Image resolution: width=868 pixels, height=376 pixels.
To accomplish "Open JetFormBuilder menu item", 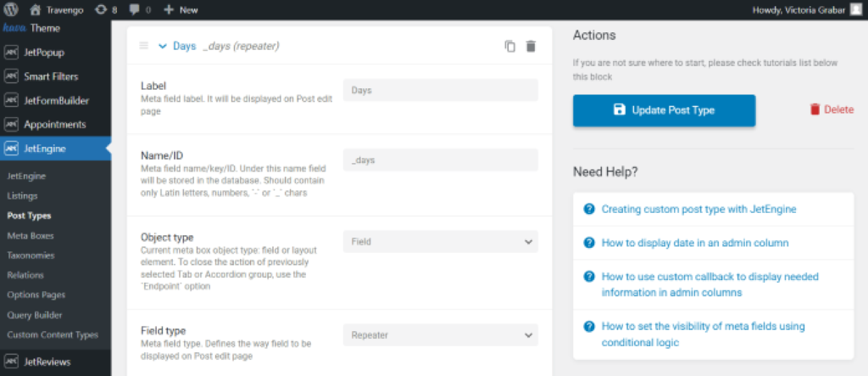I will (55, 100).
